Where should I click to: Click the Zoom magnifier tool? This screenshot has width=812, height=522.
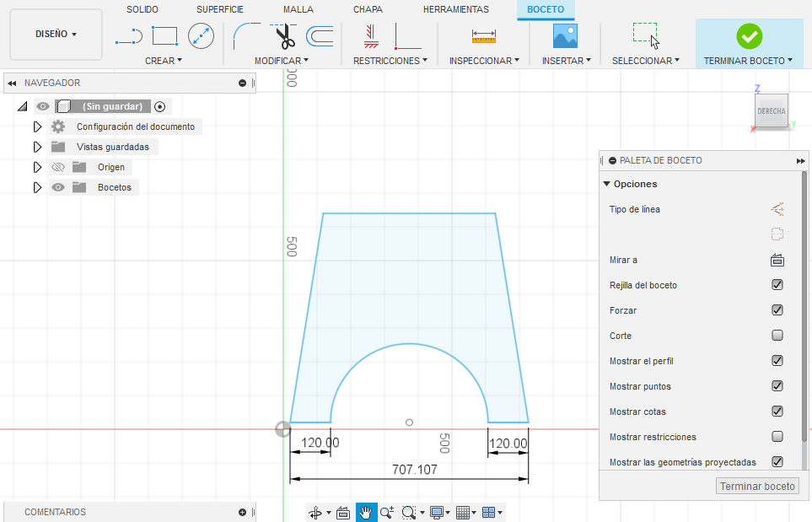[387, 513]
